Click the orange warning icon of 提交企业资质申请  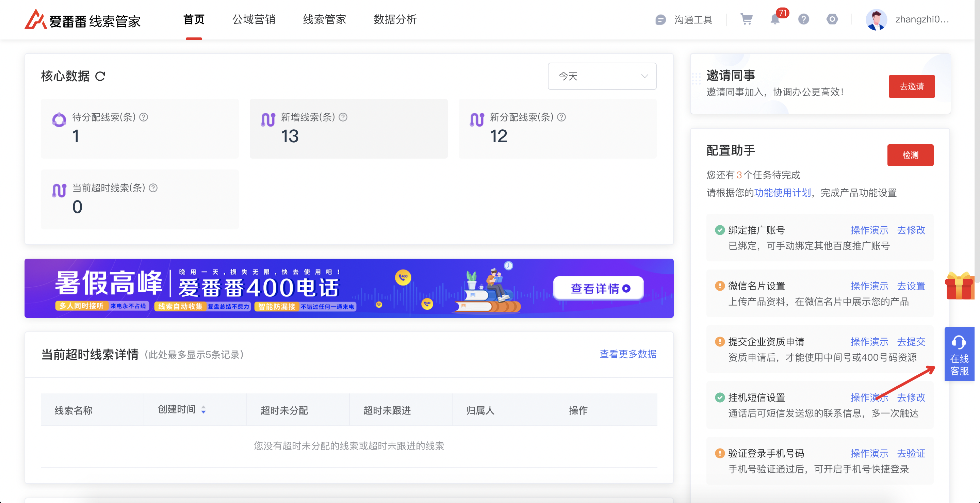tap(719, 342)
